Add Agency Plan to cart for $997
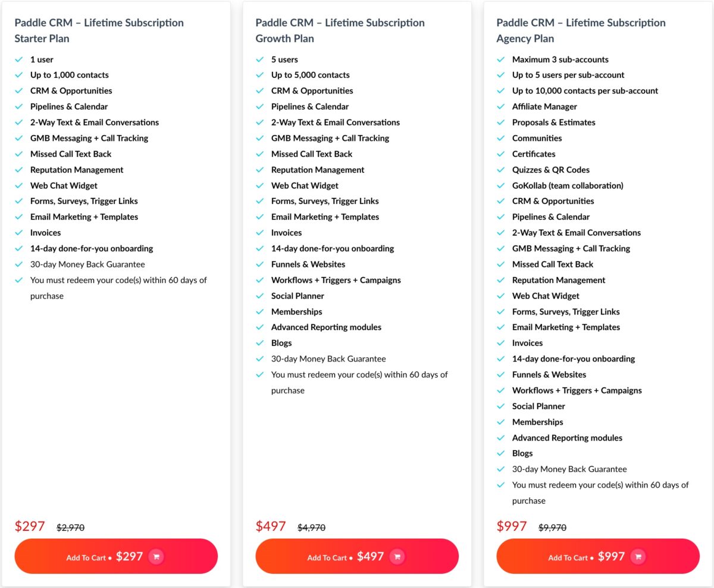714x588 pixels. point(598,556)
